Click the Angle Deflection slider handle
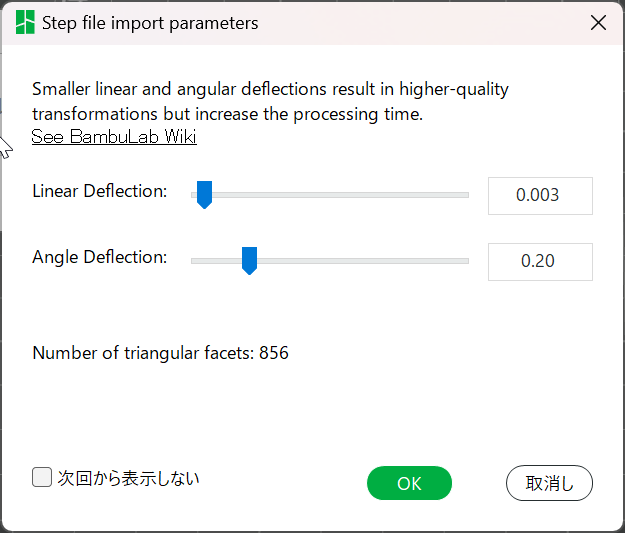This screenshot has width=625, height=533. point(250,260)
